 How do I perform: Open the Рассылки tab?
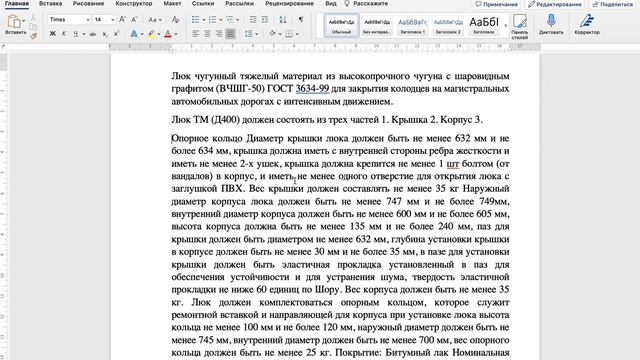coord(240,4)
